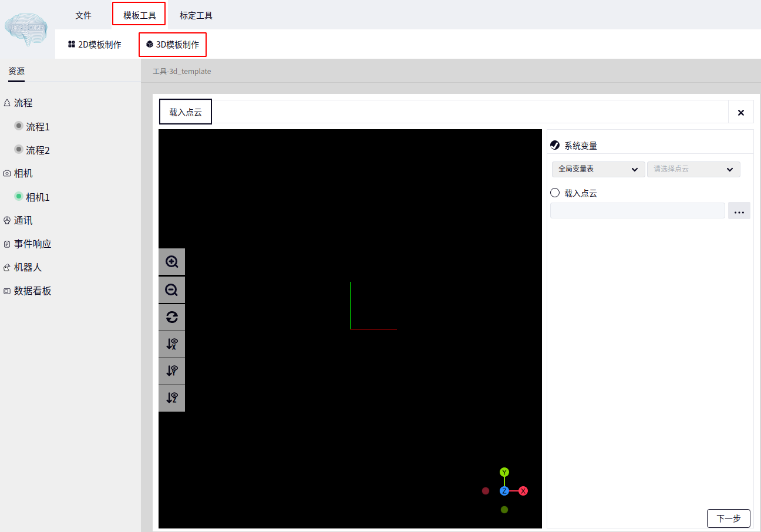
Task: Click the point cloud file path input
Action: pyautogui.click(x=638, y=211)
